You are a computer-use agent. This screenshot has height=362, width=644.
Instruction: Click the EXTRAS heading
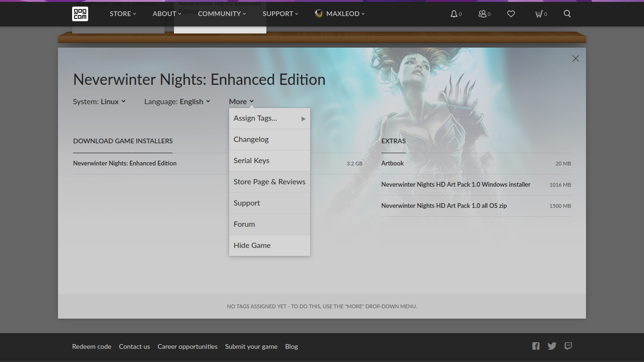pos(394,141)
